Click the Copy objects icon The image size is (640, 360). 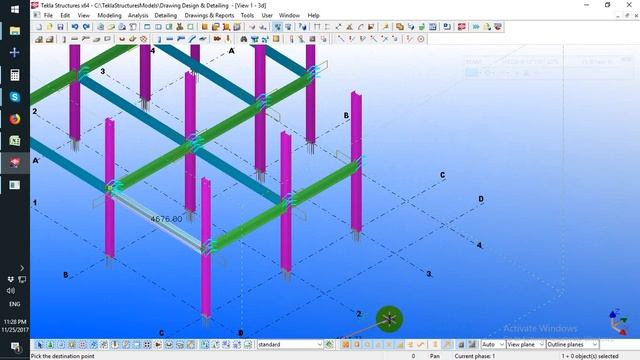[400, 27]
